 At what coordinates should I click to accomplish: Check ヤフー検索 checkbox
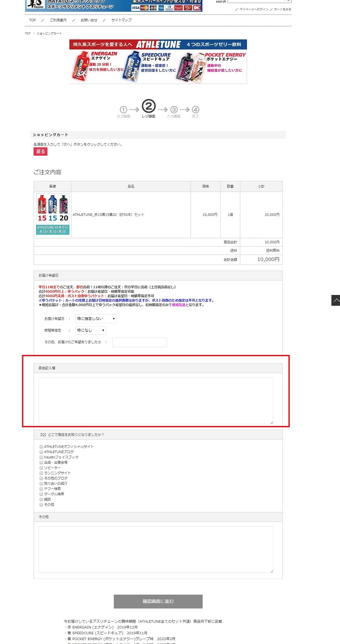[41, 489]
